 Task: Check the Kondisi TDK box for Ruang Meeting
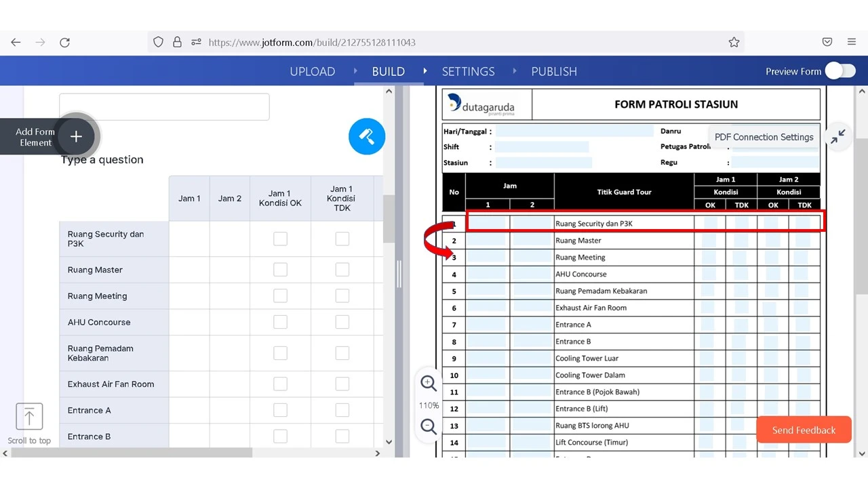(342, 296)
